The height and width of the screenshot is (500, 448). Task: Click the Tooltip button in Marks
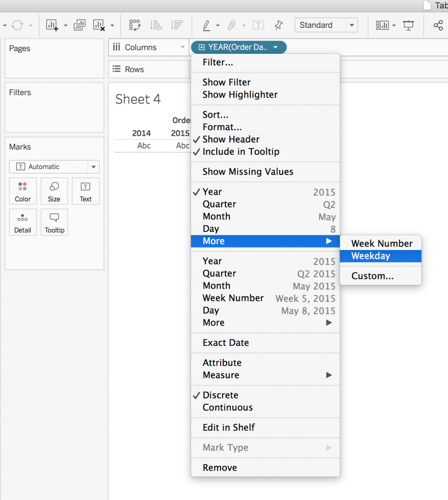pos(54,222)
